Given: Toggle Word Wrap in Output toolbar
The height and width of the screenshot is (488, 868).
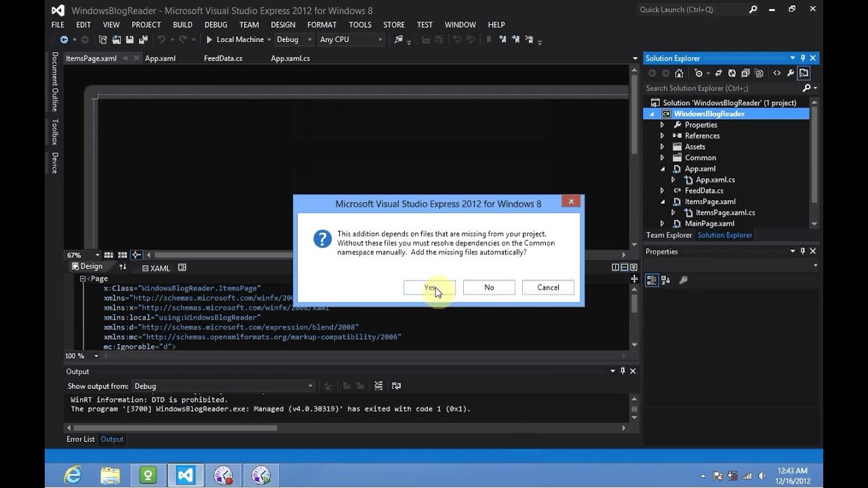Looking at the screenshot, I should [396, 386].
